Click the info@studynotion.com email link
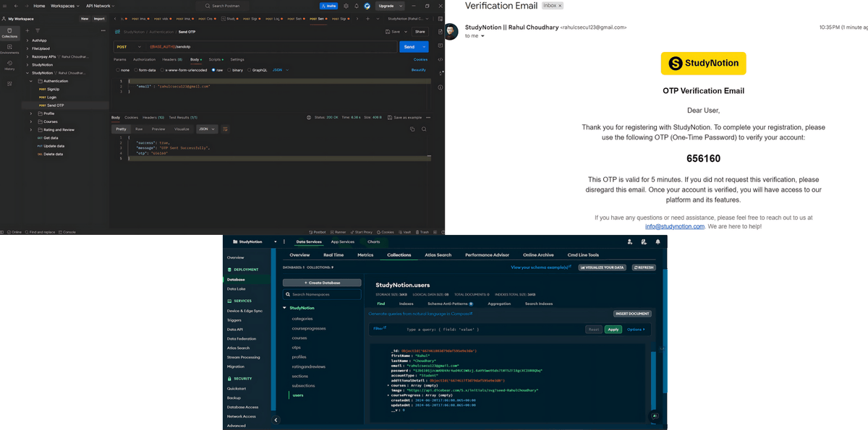 point(675,226)
